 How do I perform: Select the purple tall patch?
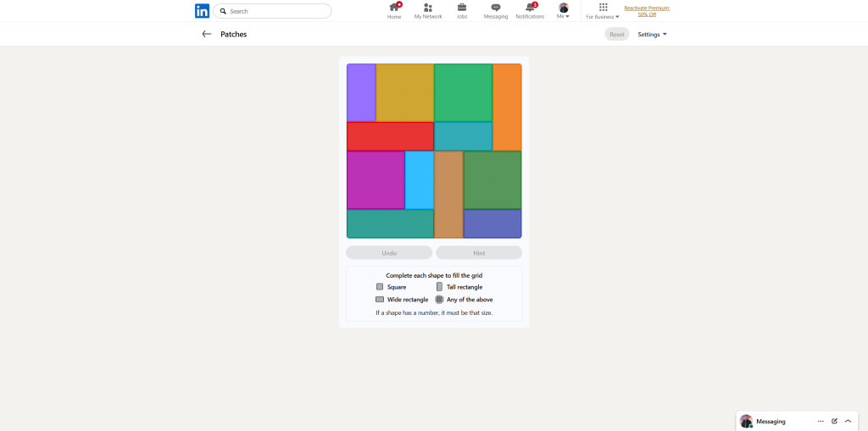coord(361,92)
